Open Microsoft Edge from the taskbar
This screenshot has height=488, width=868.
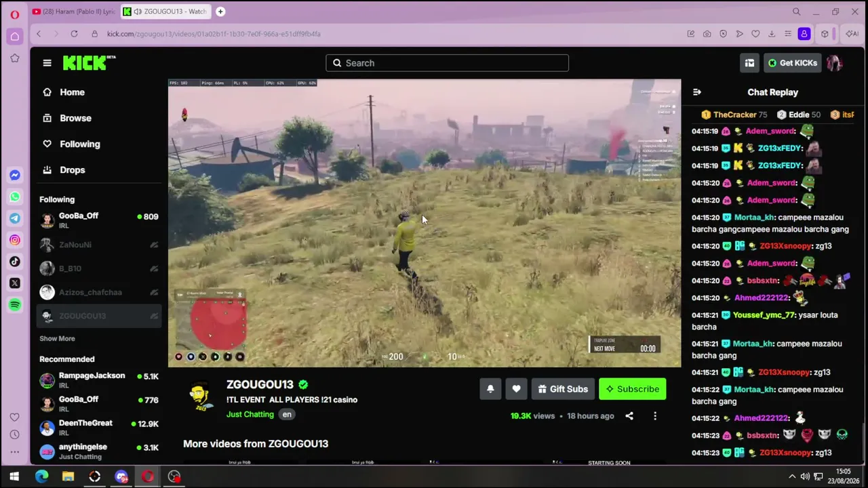[x=41, y=476]
